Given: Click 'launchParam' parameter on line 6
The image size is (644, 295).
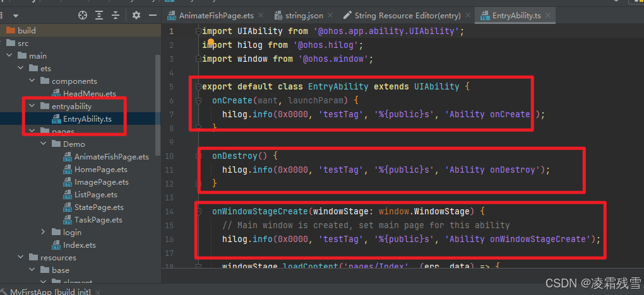Looking at the screenshot, I should point(316,100).
